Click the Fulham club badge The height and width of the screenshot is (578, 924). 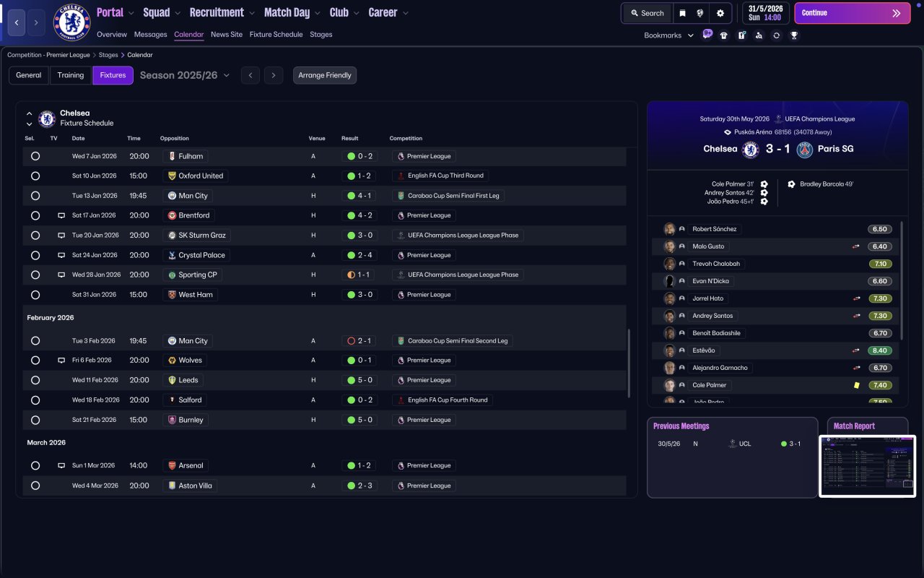[172, 156]
